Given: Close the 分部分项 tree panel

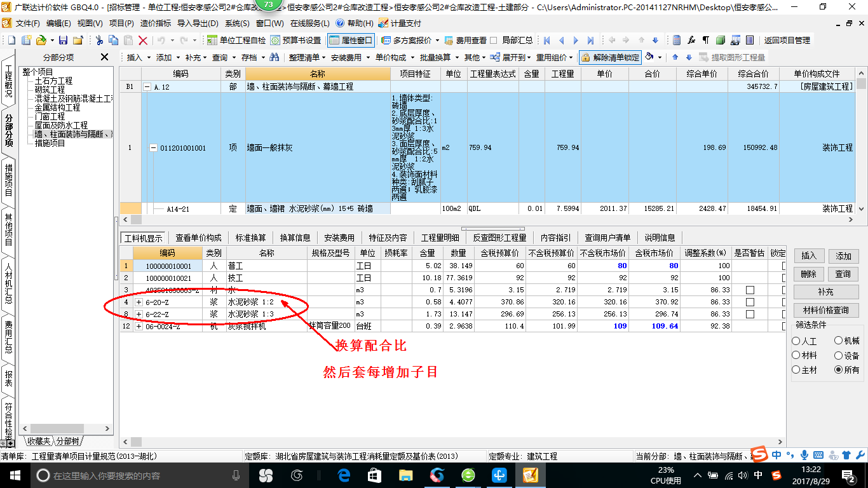Looking at the screenshot, I should (x=105, y=57).
